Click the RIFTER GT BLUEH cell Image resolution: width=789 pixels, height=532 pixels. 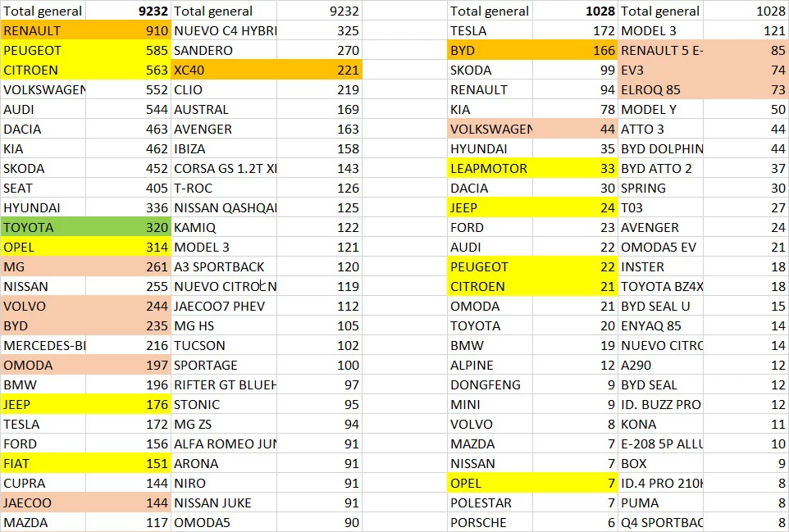point(224,384)
